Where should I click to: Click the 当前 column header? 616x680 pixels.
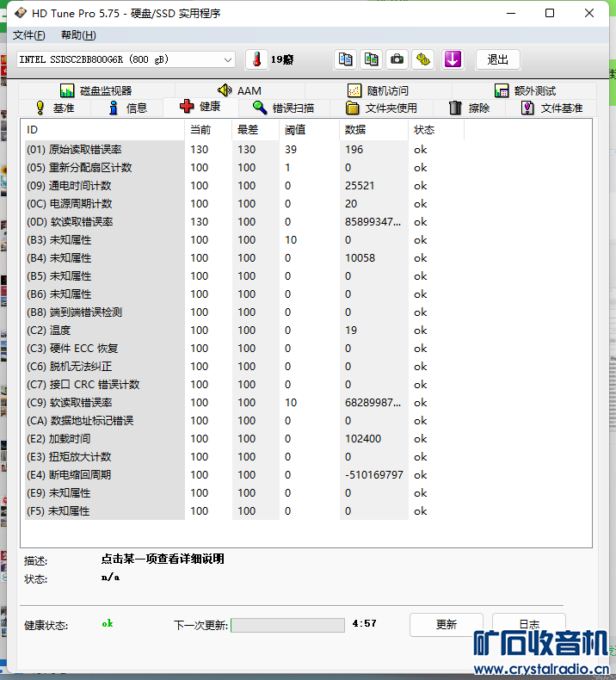208,130
